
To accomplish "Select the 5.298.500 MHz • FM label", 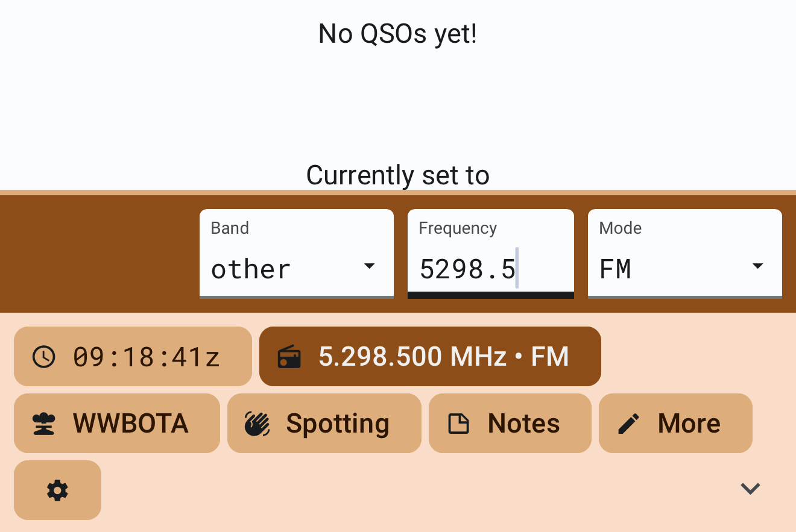I will pyautogui.click(x=443, y=357).
